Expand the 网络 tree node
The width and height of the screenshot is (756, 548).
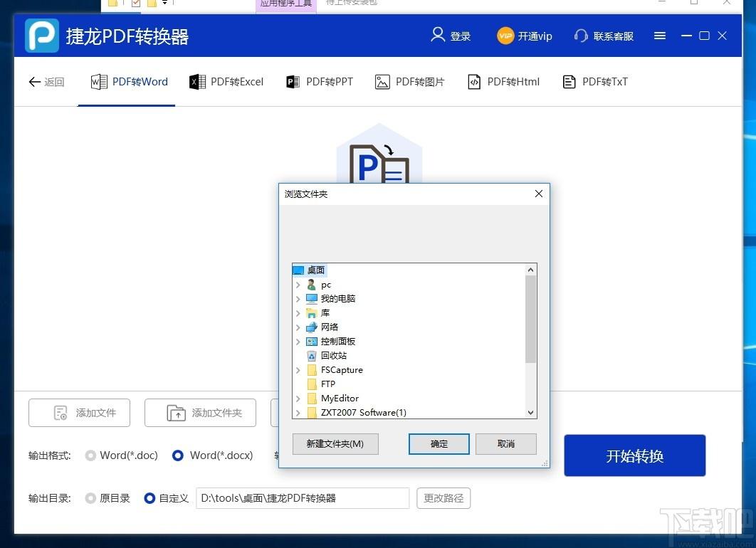tap(298, 327)
